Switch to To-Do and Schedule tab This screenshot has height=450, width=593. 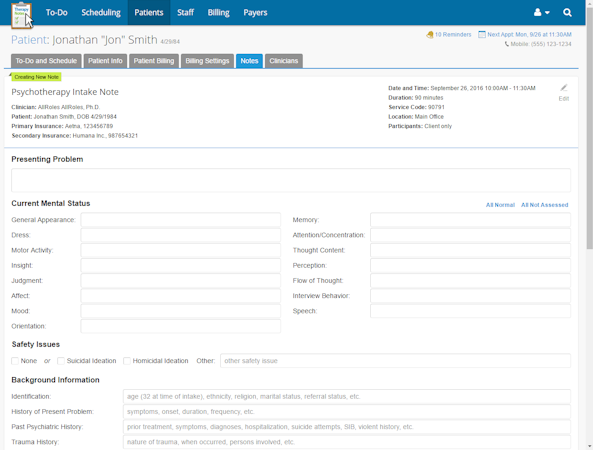(x=46, y=61)
